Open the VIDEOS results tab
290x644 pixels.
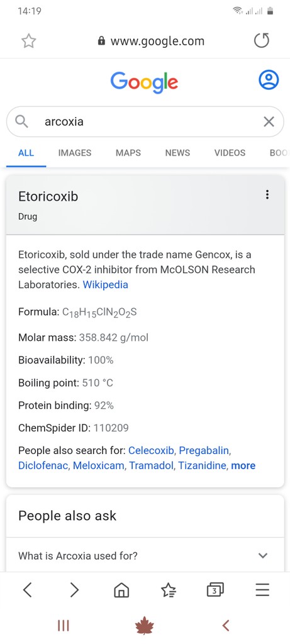[230, 153]
